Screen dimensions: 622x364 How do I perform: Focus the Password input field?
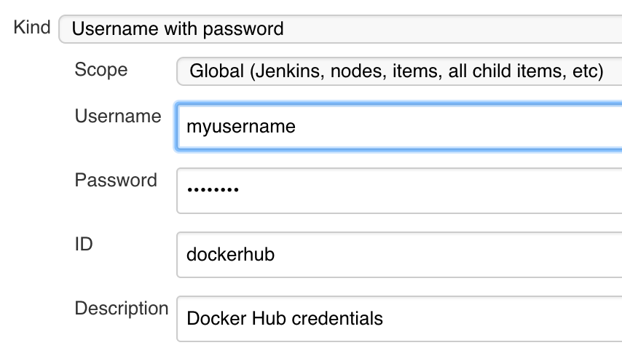[399, 191]
